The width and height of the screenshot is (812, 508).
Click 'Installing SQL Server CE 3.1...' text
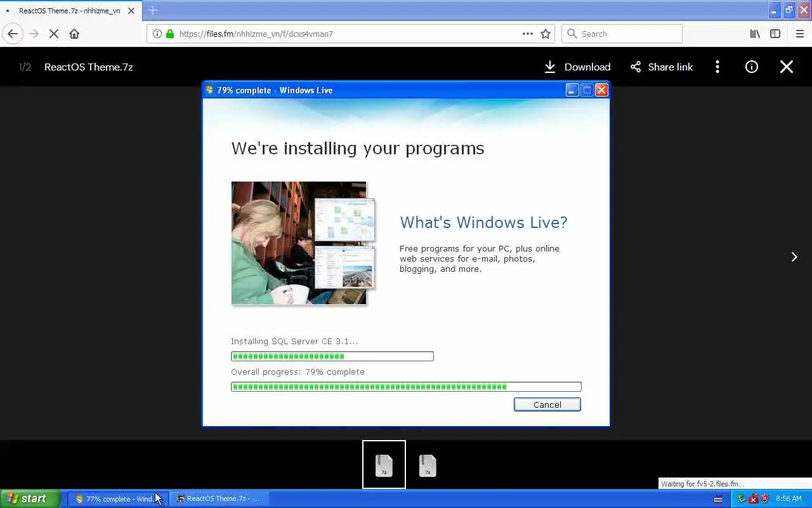pyautogui.click(x=294, y=341)
